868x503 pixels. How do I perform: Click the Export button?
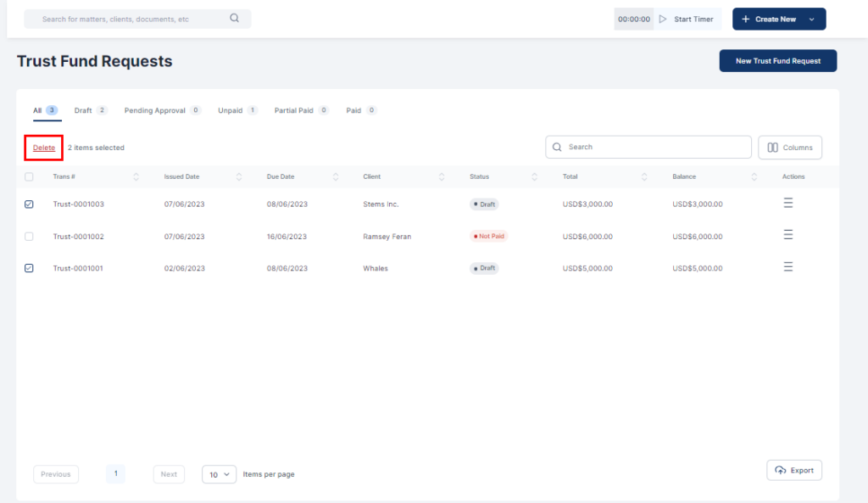(x=793, y=471)
